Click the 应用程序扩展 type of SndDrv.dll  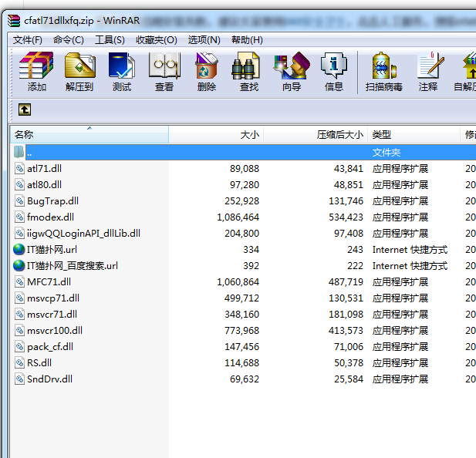[400, 379]
